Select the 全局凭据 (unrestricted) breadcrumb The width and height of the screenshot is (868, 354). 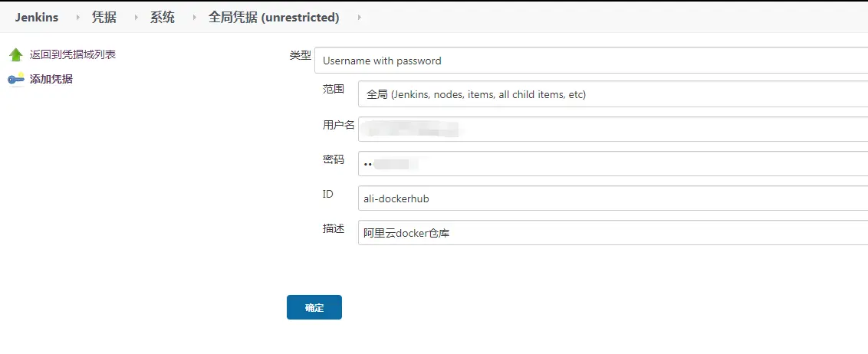pyautogui.click(x=274, y=17)
